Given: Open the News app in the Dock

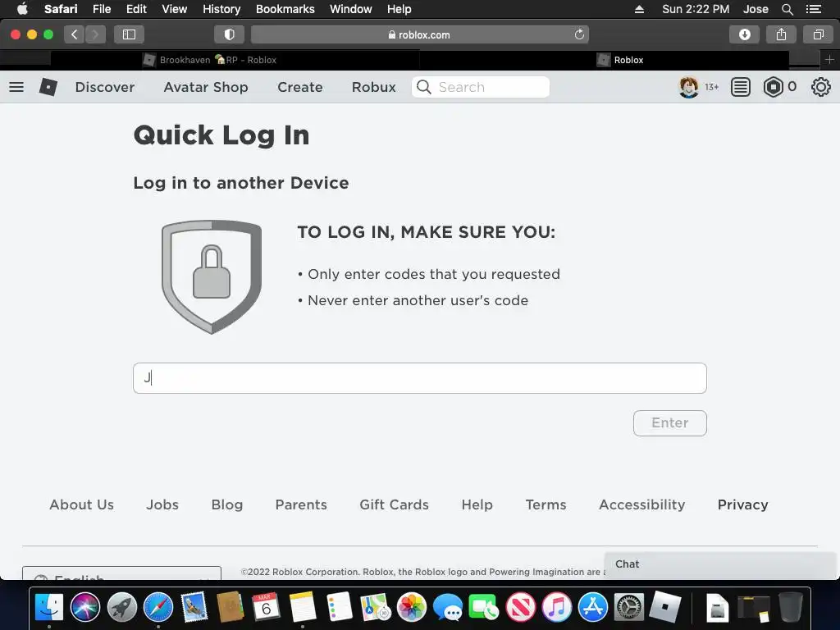Looking at the screenshot, I should coord(521,607).
